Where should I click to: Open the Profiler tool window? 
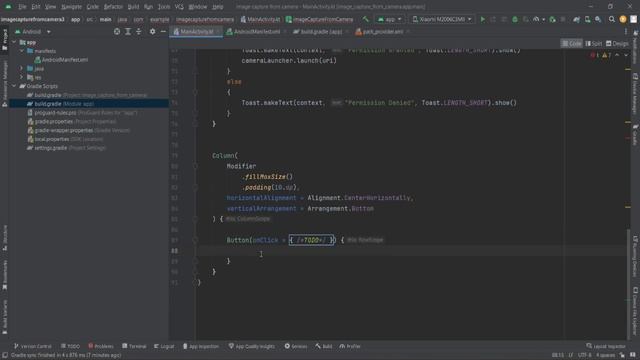tap(350, 346)
